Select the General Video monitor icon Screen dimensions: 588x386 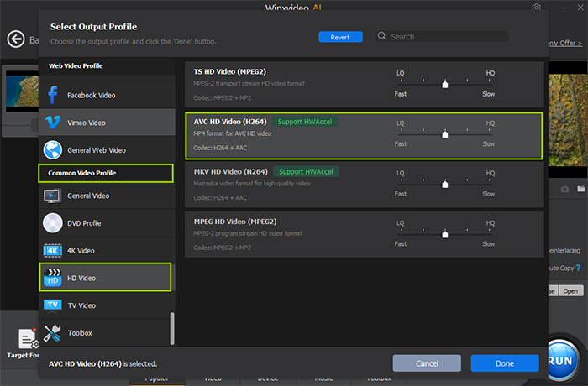pyautogui.click(x=52, y=196)
